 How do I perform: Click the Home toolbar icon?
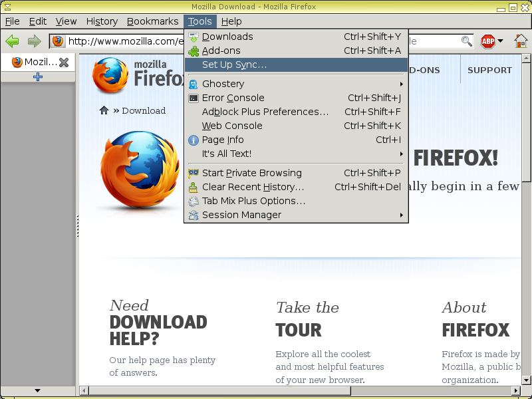[x=521, y=41]
